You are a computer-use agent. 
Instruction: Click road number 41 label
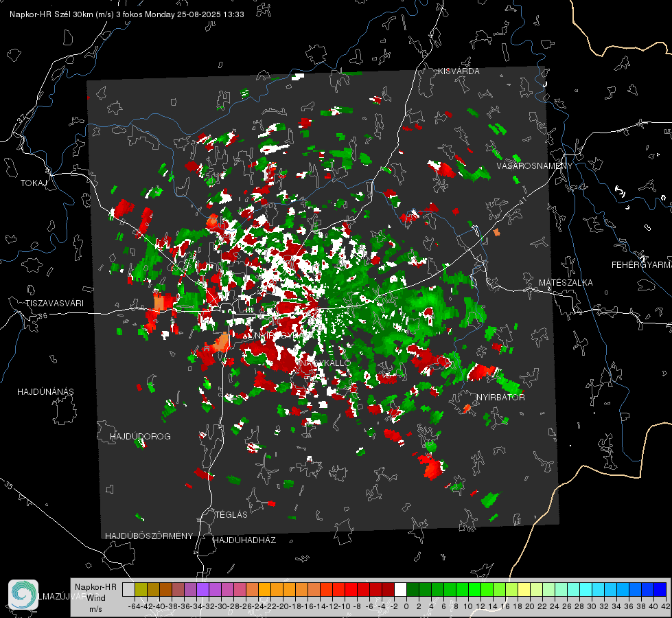coord(522,201)
